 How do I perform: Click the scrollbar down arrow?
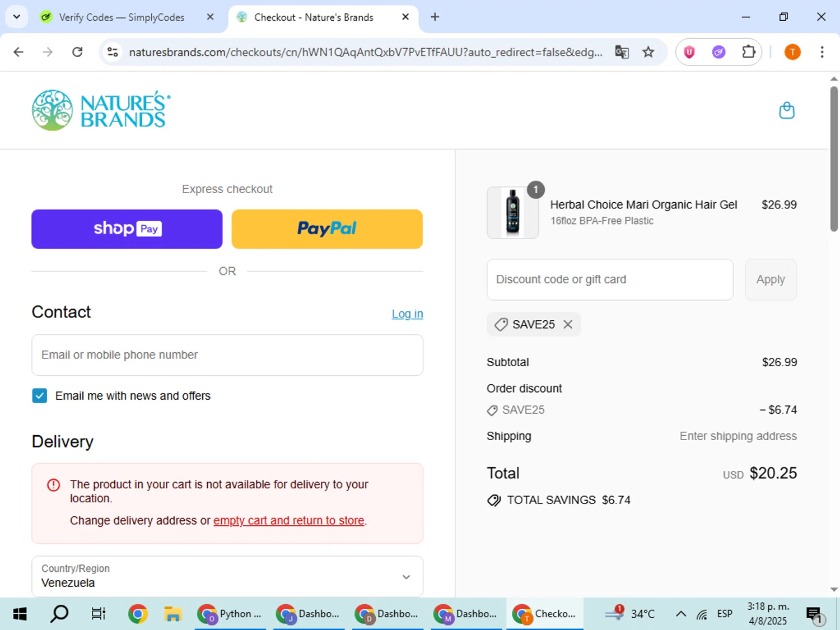coord(834,590)
